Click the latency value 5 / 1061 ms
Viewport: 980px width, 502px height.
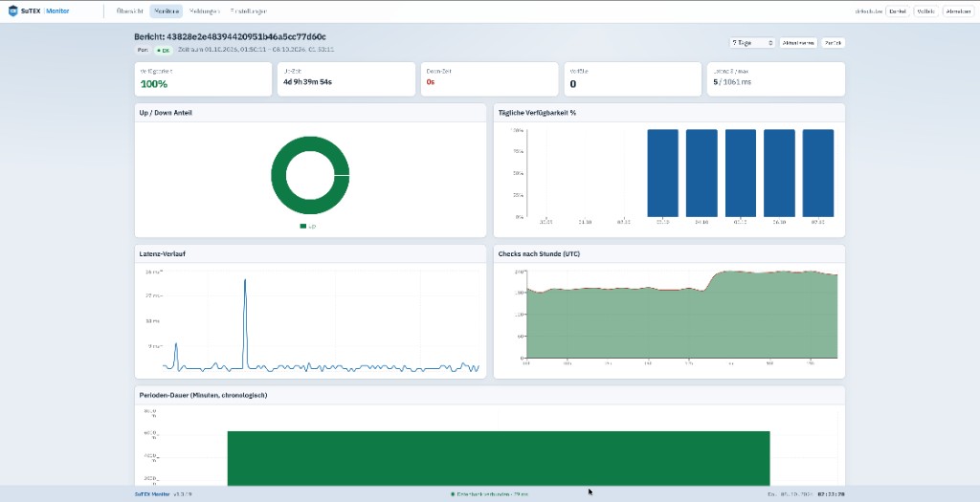[x=732, y=82]
